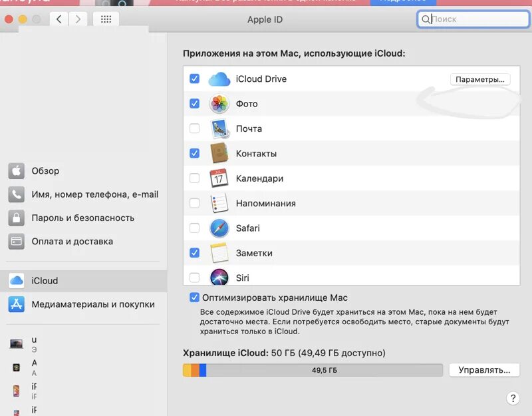The image size is (532, 416).
Task: Click the magnifier icon in search field
Action: 425,19
